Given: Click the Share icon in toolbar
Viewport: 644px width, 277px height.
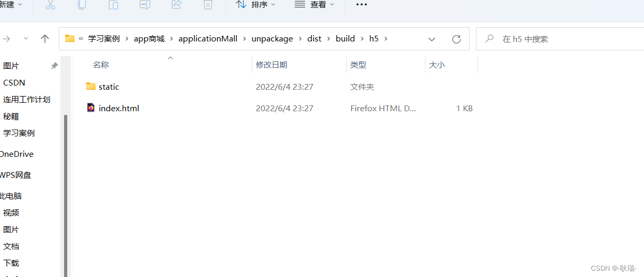Looking at the screenshot, I should (176, 5).
